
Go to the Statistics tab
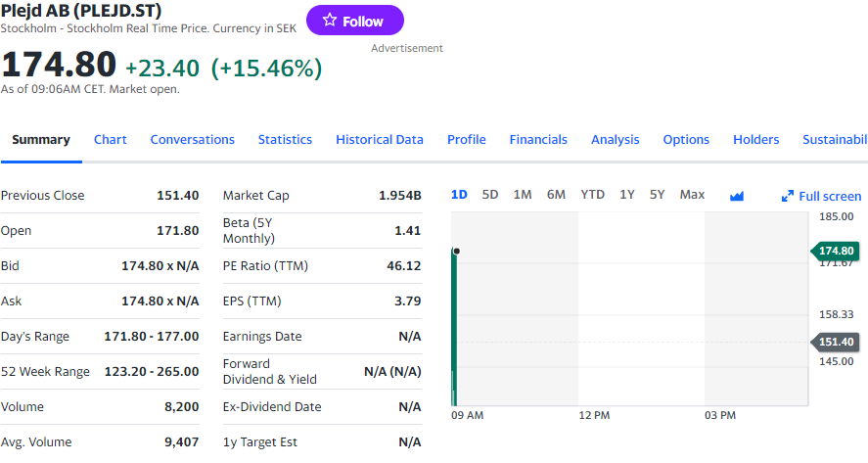pyautogui.click(x=285, y=140)
